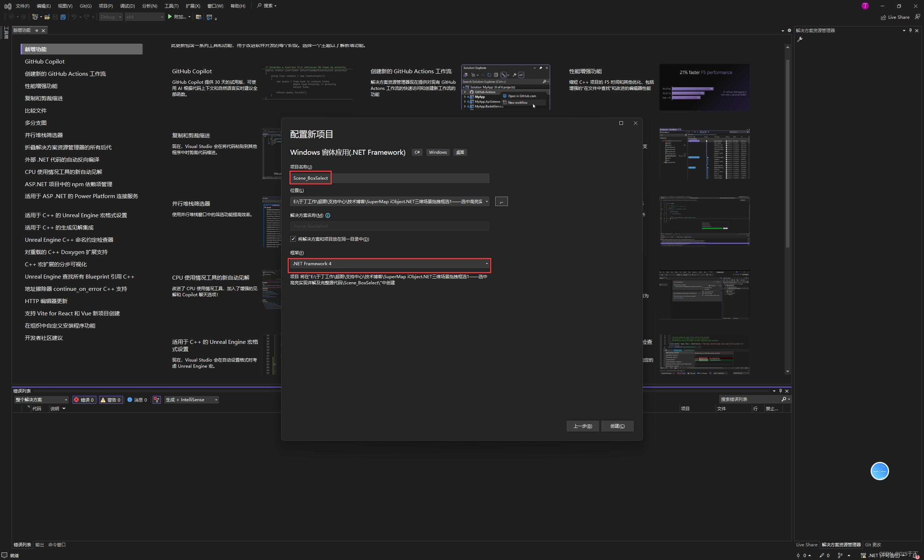Open the 视图(V) menu
Image resolution: width=924 pixels, height=560 pixels.
point(65,6)
